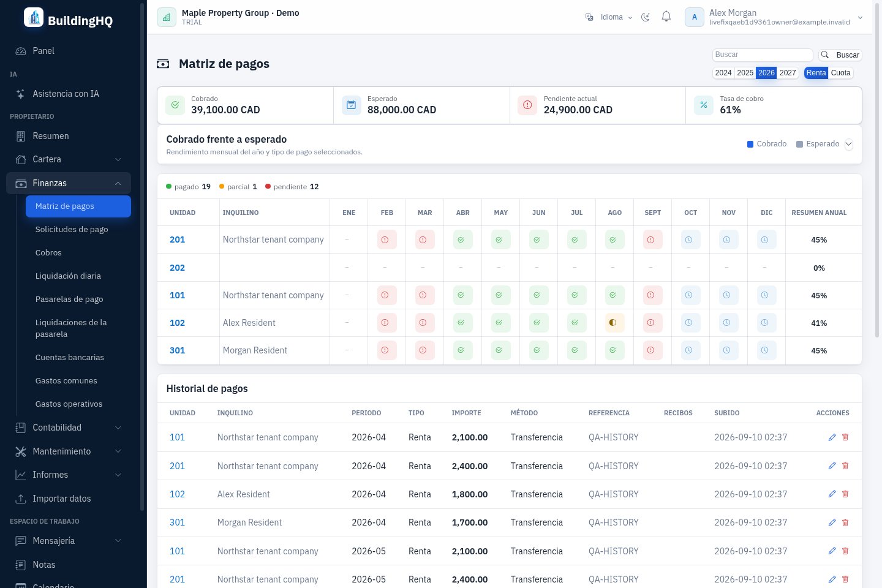Select year 2027 filter

(788, 73)
